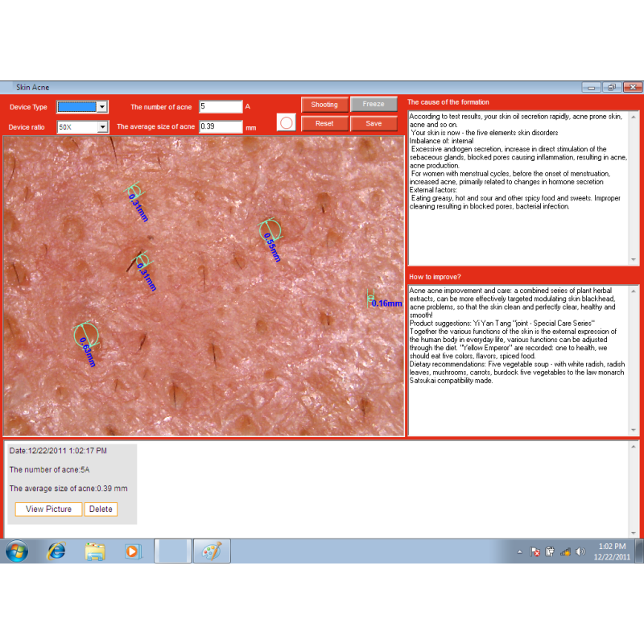Open Windows Explorer folder icon in taskbar
The image size is (644, 644).
(95, 551)
